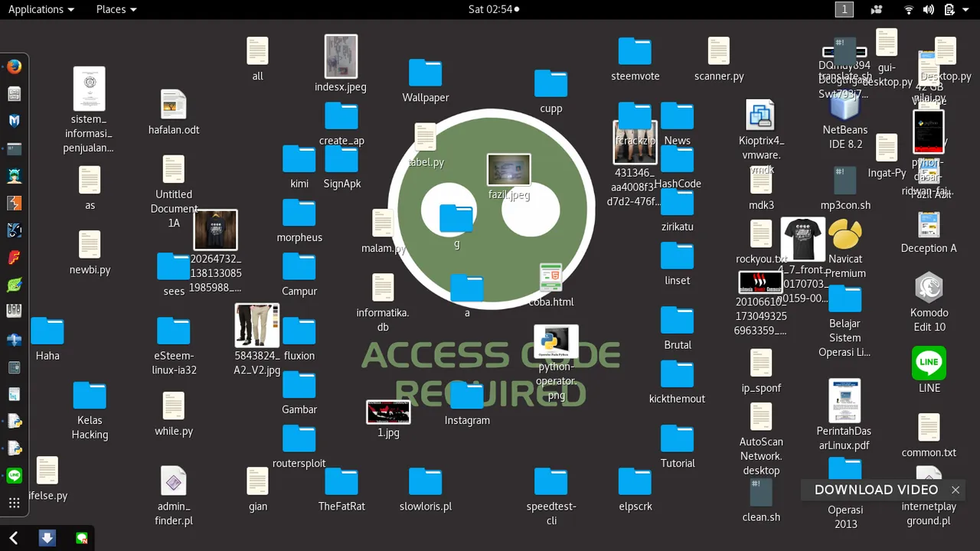Select the informatika.db file
Image resolution: width=980 pixels, height=551 pixels.
pos(383,288)
